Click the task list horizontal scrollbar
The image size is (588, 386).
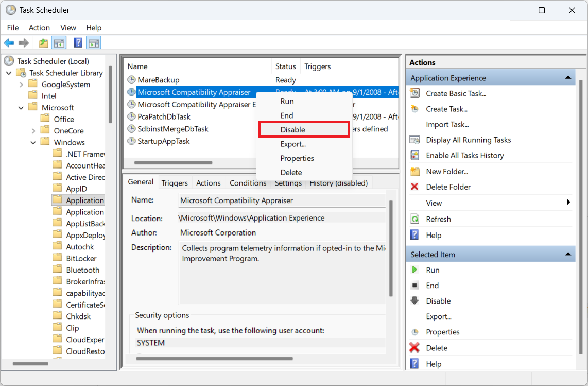pos(173,163)
